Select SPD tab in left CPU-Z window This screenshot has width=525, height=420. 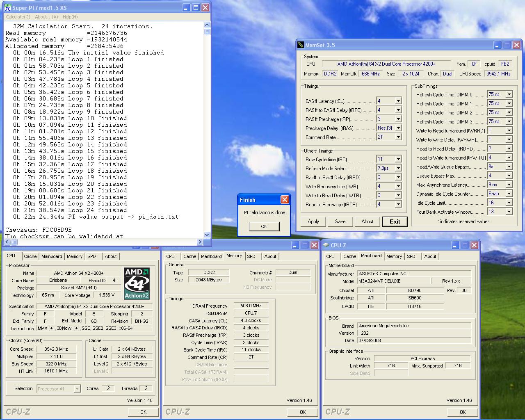pos(91,256)
